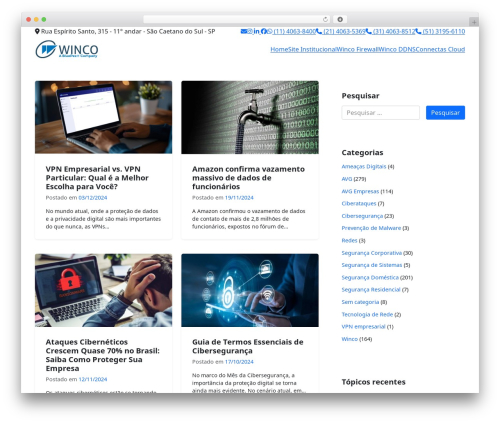Open article Ataques Cibernéticos Crescem Quase 70%
Viewport: 500px width, 423px height.
(103, 355)
